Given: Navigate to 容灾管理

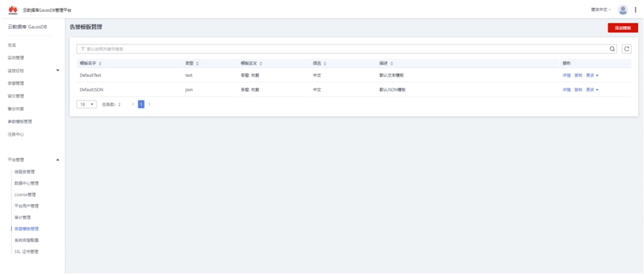Looking at the screenshot, I should click(16, 96).
